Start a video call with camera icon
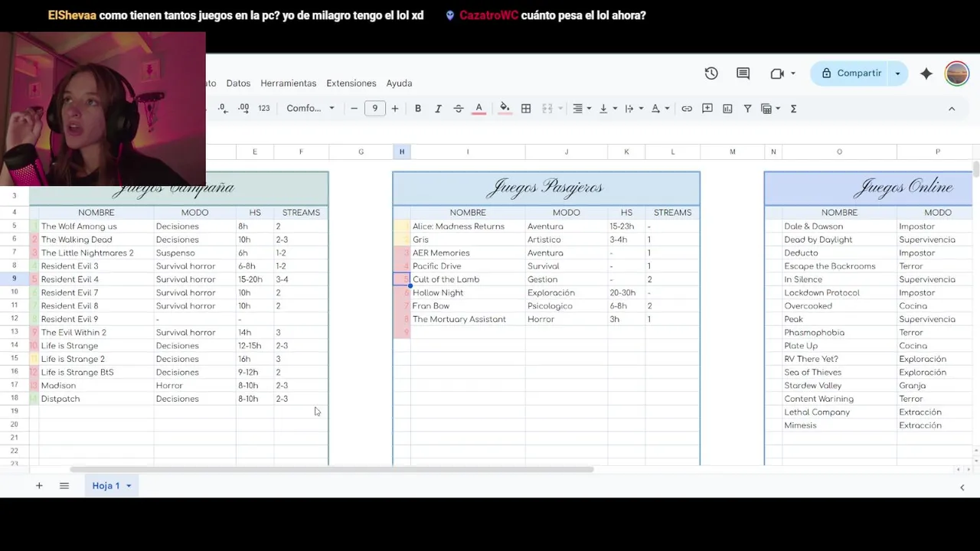The image size is (980, 551). (777, 73)
